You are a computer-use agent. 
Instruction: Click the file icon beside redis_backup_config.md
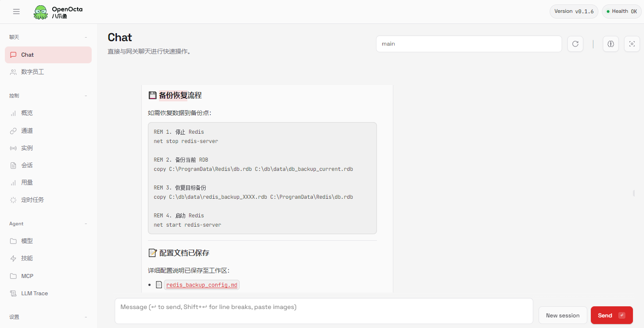pos(159,285)
